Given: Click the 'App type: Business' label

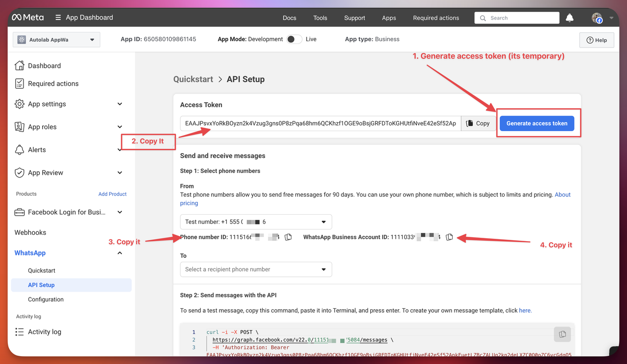Looking at the screenshot, I should (x=372, y=39).
